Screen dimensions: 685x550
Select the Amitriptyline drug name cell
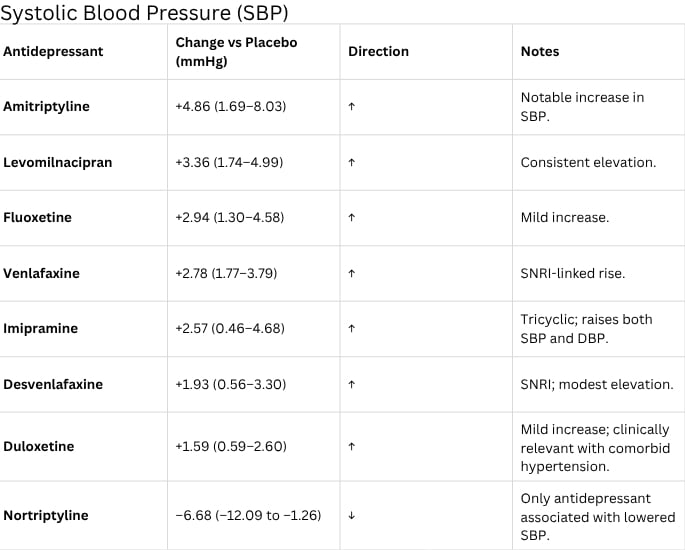tap(46, 106)
